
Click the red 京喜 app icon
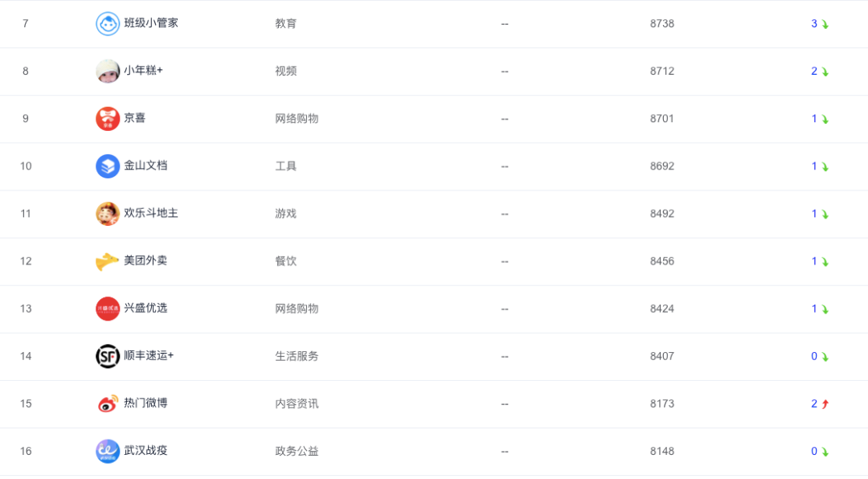click(x=108, y=119)
